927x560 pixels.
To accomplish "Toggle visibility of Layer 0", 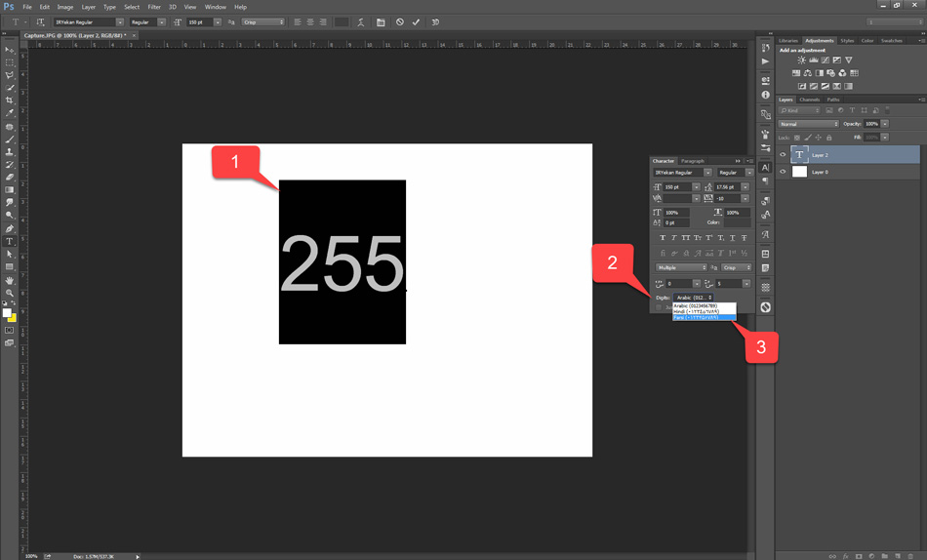I will [783, 172].
